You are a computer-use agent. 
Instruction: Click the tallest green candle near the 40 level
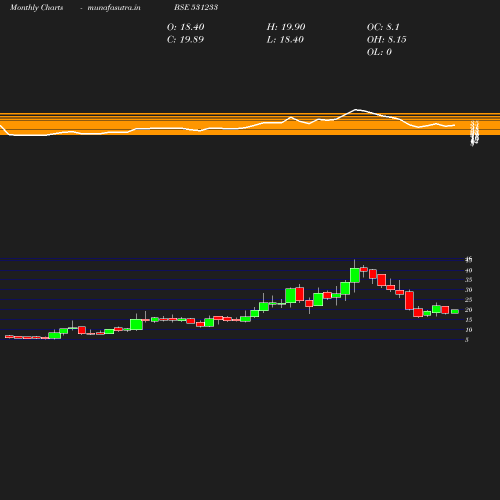coord(355,275)
